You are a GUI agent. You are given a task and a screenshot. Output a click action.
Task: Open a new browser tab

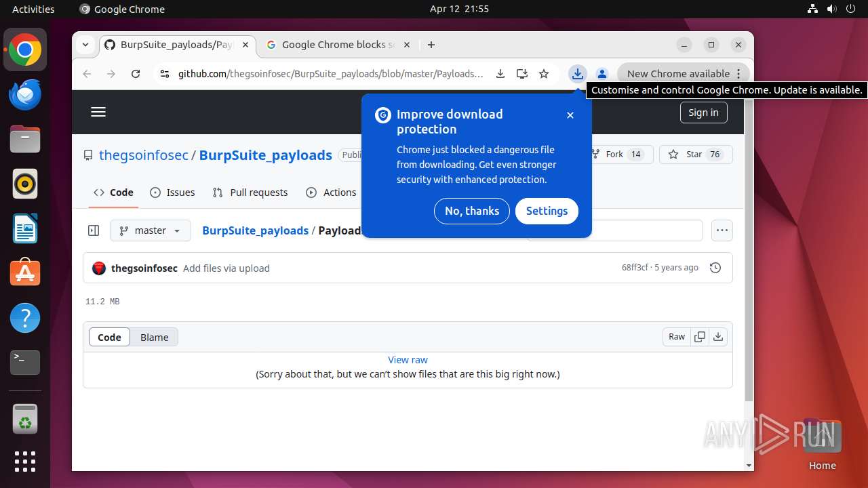(x=431, y=45)
